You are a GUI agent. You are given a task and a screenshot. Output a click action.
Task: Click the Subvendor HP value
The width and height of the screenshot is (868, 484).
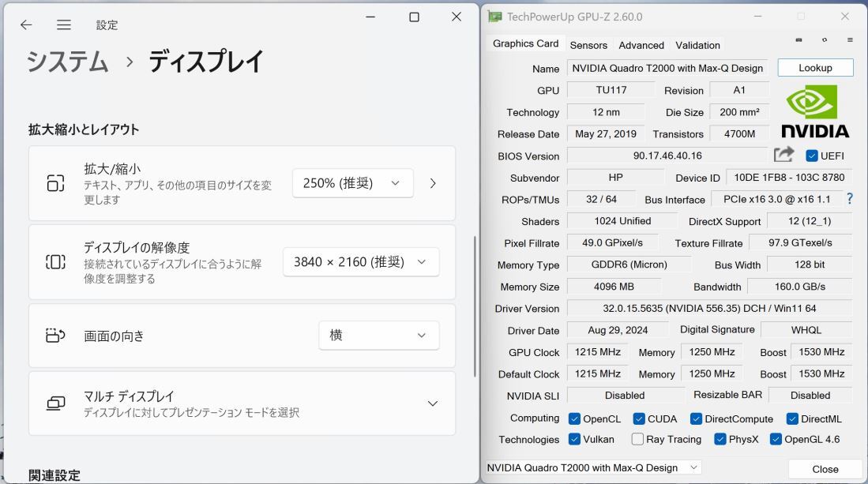click(x=615, y=177)
